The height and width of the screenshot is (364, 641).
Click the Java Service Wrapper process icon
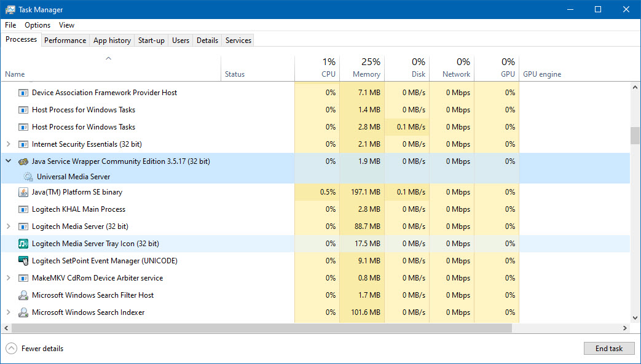[x=23, y=161]
